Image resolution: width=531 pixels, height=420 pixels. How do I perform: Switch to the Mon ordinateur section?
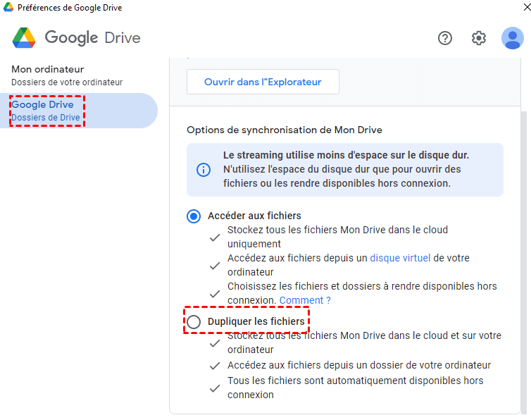coord(67,75)
